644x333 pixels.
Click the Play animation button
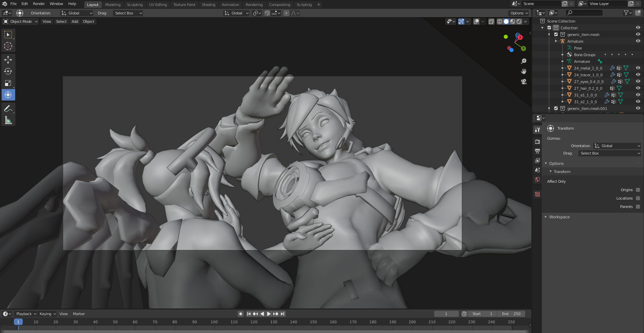(269, 314)
